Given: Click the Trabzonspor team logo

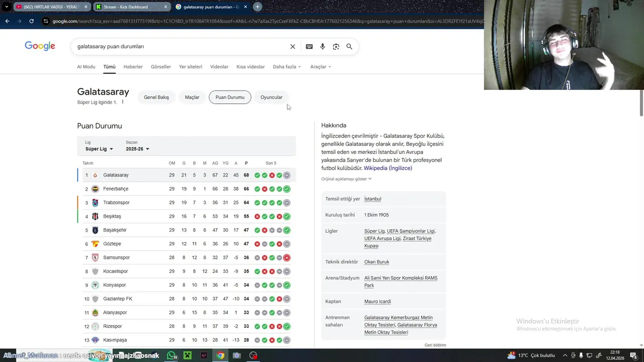Looking at the screenshot, I should coord(95,203).
